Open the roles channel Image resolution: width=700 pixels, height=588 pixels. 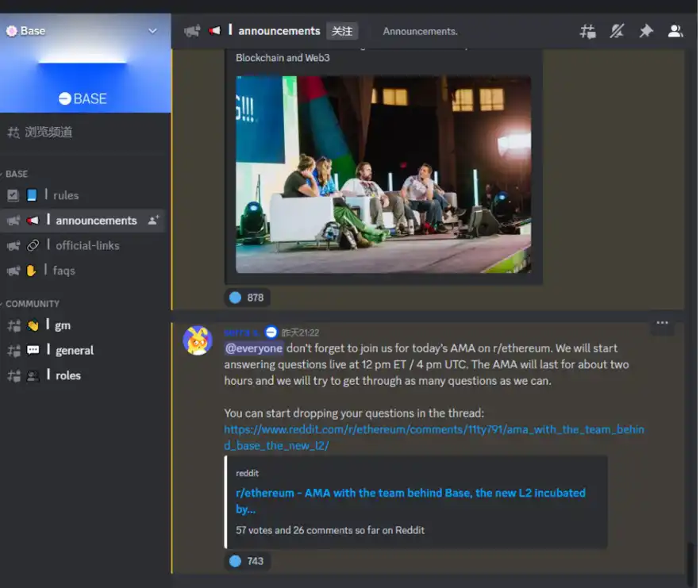point(83,375)
